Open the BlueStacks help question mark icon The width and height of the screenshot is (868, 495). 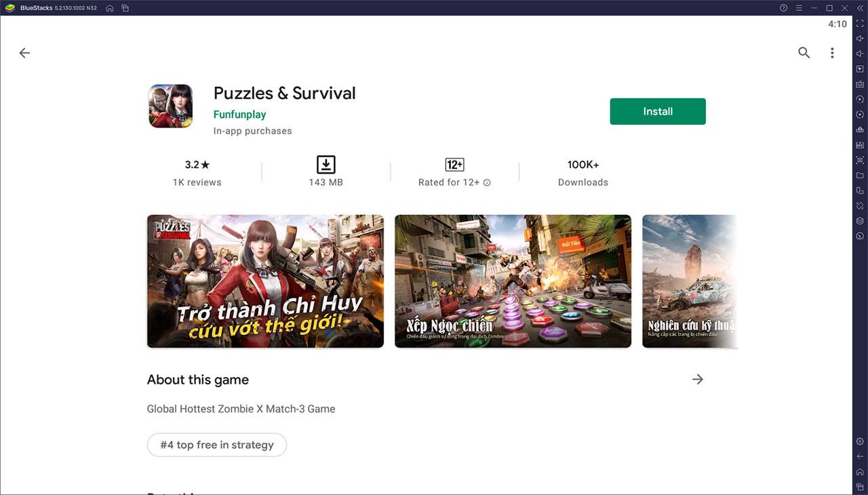point(784,8)
